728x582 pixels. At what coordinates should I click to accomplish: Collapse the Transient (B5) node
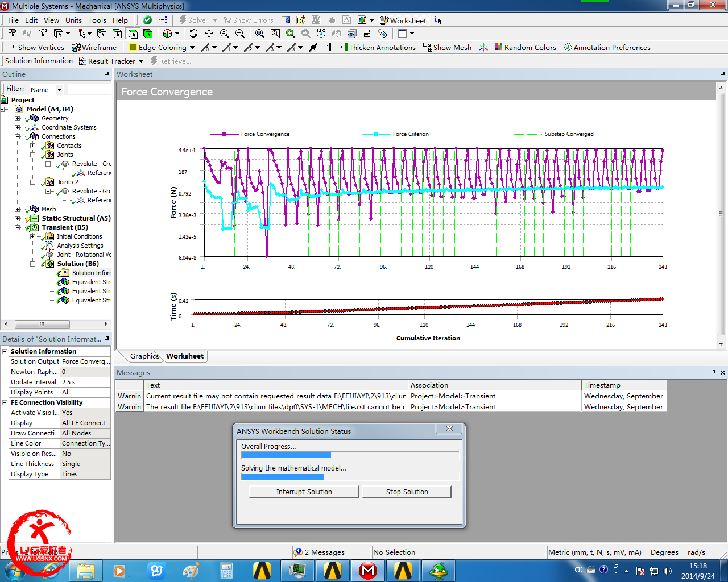coord(17,227)
